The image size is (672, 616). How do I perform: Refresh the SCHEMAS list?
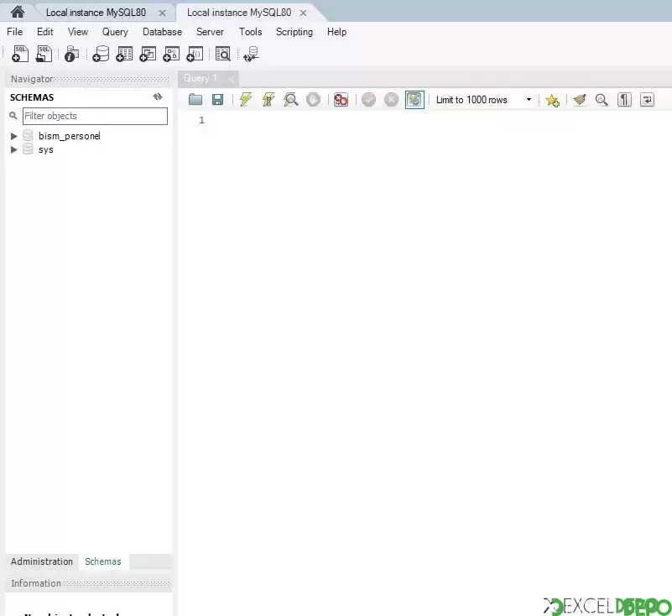point(158,97)
